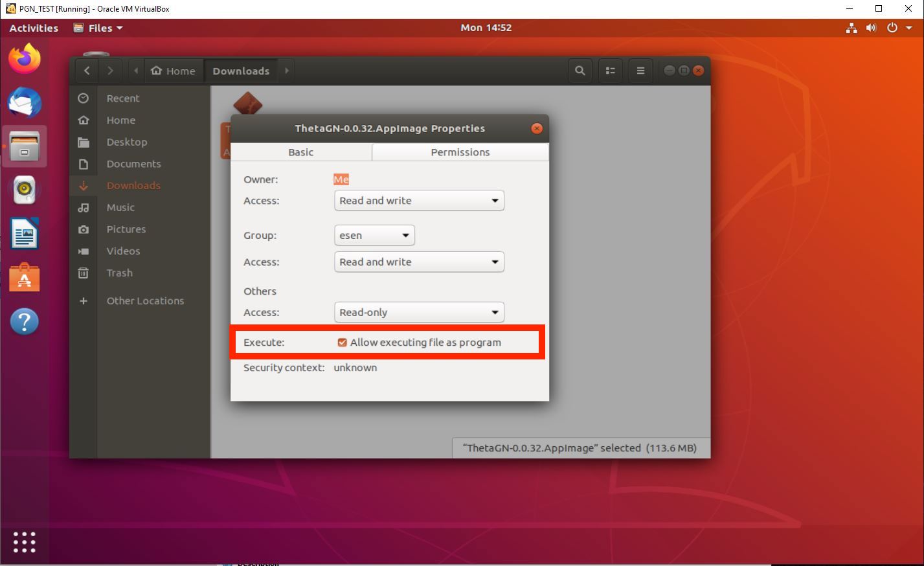This screenshot has width=924, height=566.
Task: Click the Files icon in the dock
Action: click(x=24, y=146)
